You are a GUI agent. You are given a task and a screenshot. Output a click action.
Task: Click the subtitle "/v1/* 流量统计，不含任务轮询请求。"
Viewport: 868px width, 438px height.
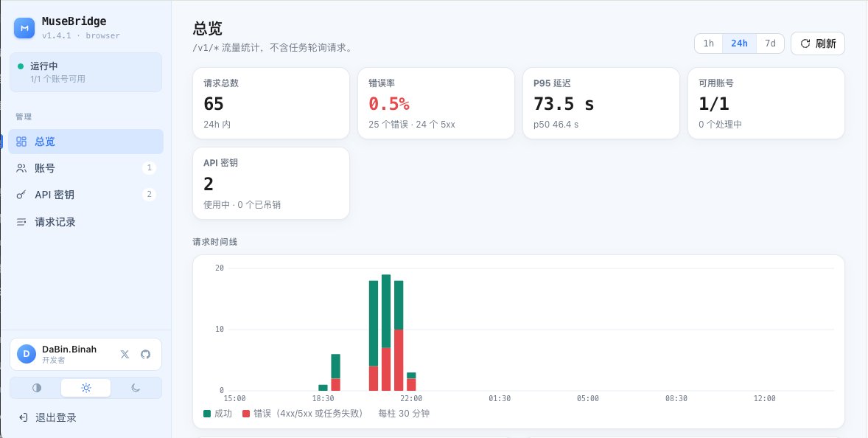pos(273,48)
